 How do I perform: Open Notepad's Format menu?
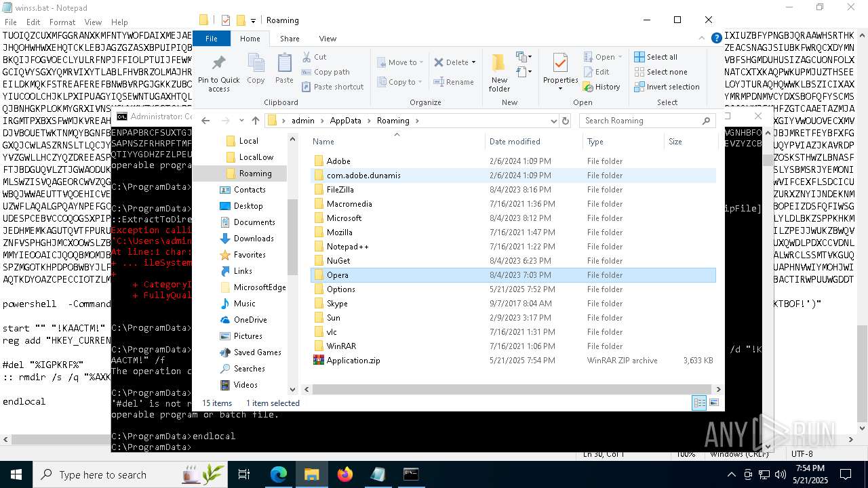click(x=62, y=22)
